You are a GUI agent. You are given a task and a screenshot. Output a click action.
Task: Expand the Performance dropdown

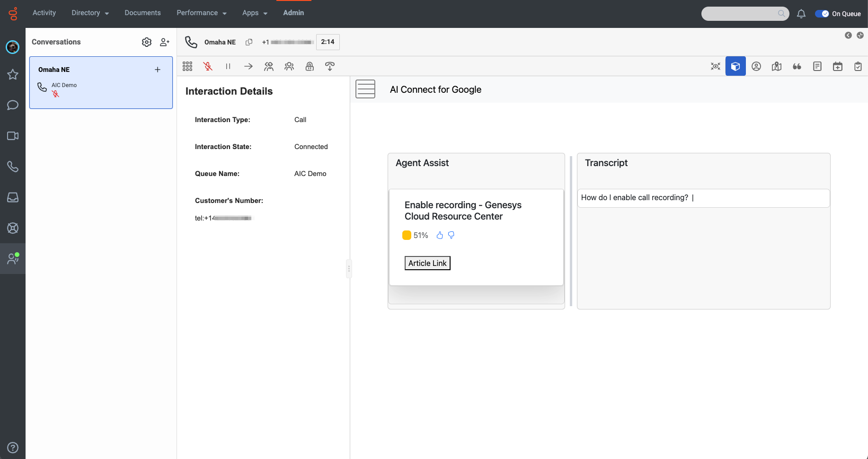point(201,13)
